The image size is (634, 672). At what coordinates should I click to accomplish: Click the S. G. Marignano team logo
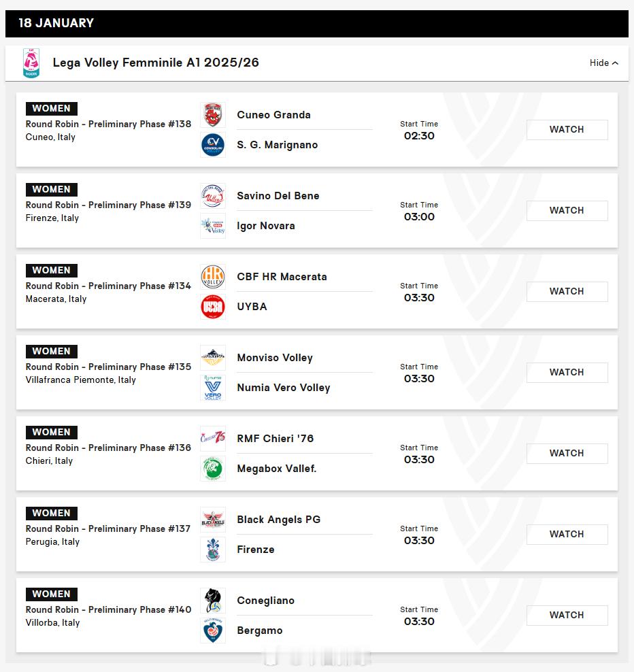pos(213,145)
